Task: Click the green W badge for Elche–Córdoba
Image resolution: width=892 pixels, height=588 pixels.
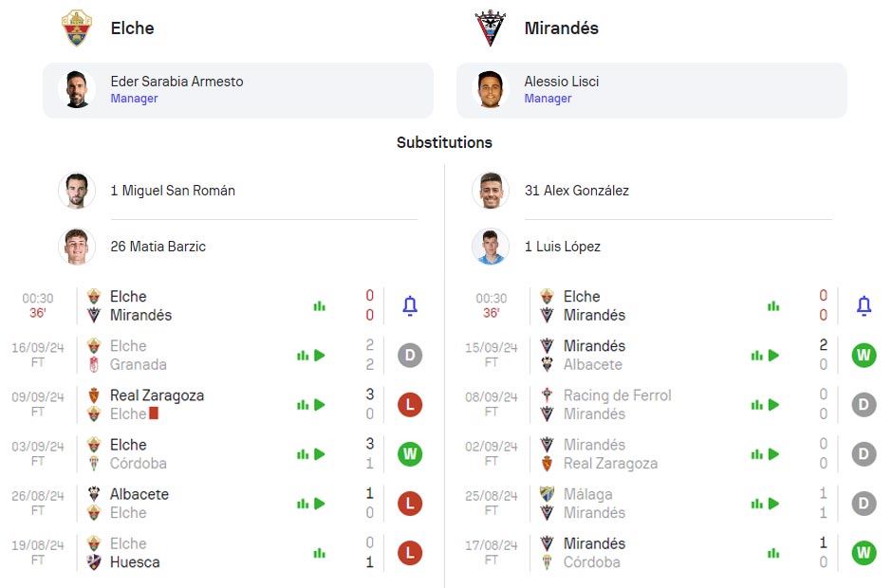Action: [410, 454]
